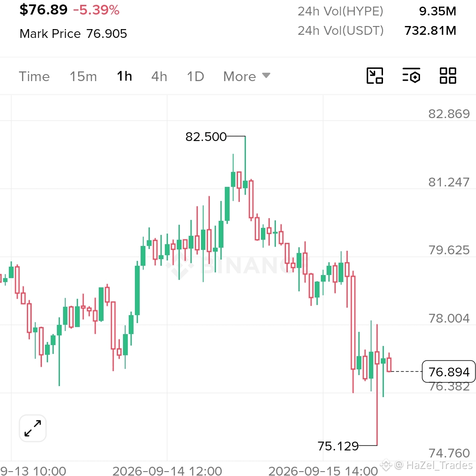Screen dimensions: 476x476
Task: Tap the $76.89 last price header
Action: point(43,10)
